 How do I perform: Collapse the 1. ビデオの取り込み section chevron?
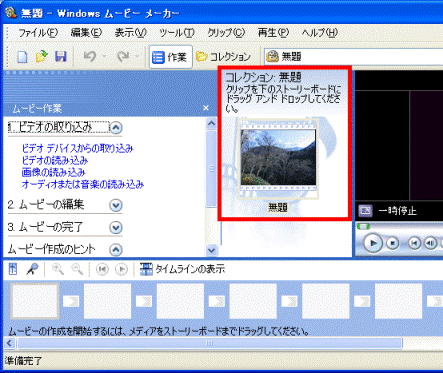pyautogui.click(x=116, y=128)
